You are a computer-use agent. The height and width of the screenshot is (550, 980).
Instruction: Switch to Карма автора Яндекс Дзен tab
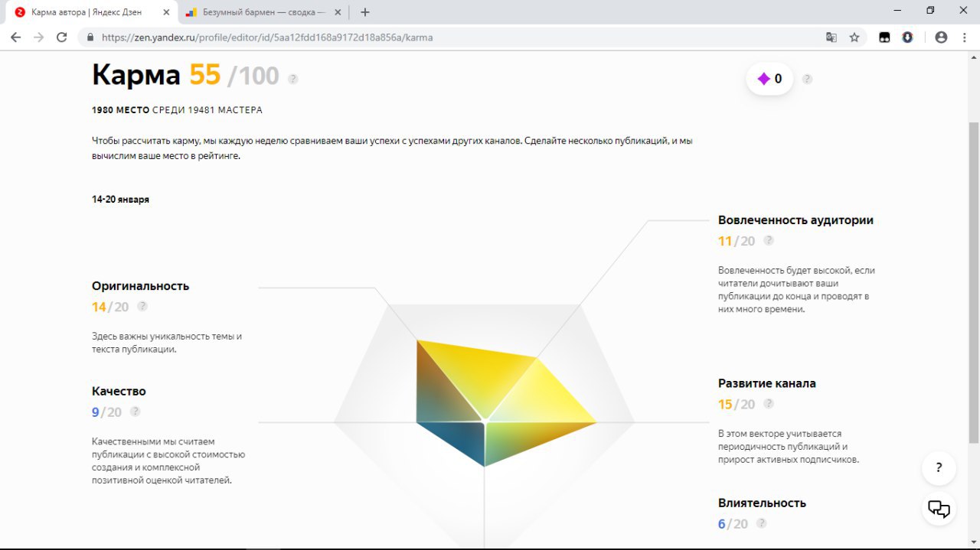coord(93,12)
